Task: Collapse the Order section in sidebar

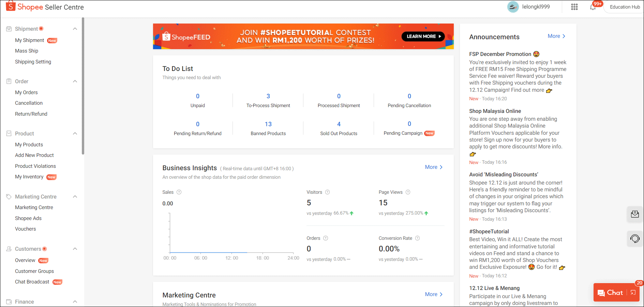Action: [x=75, y=81]
